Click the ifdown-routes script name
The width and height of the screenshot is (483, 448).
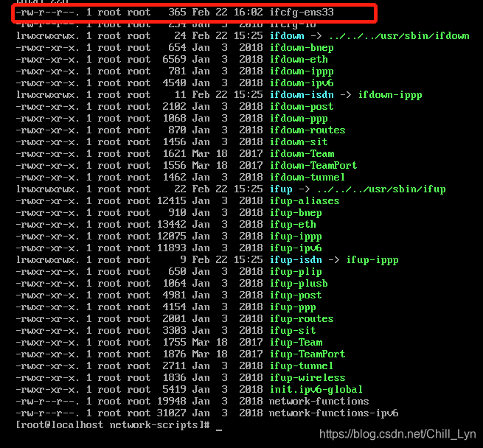tap(307, 130)
